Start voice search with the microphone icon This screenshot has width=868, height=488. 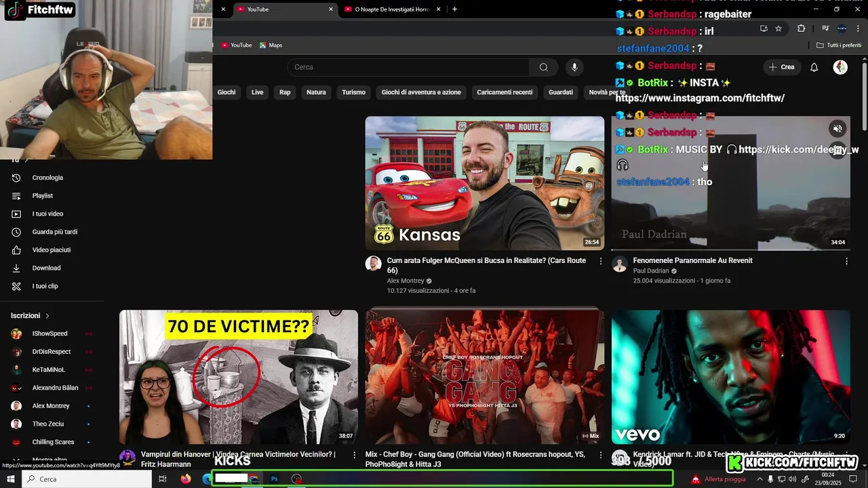[574, 67]
